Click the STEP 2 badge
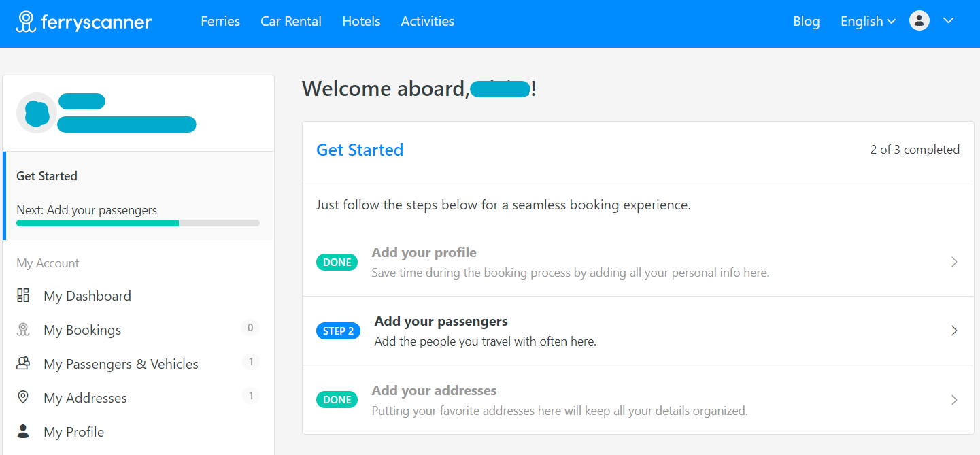The height and width of the screenshot is (455, 980). pyautogui.click(x=338, y=331)
